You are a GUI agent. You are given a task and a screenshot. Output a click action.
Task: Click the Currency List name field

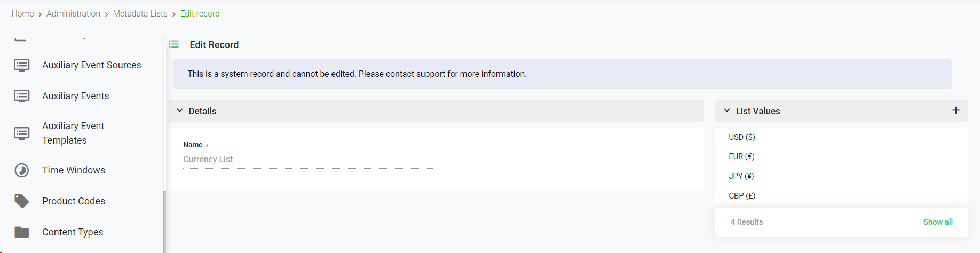coord(307,160)
